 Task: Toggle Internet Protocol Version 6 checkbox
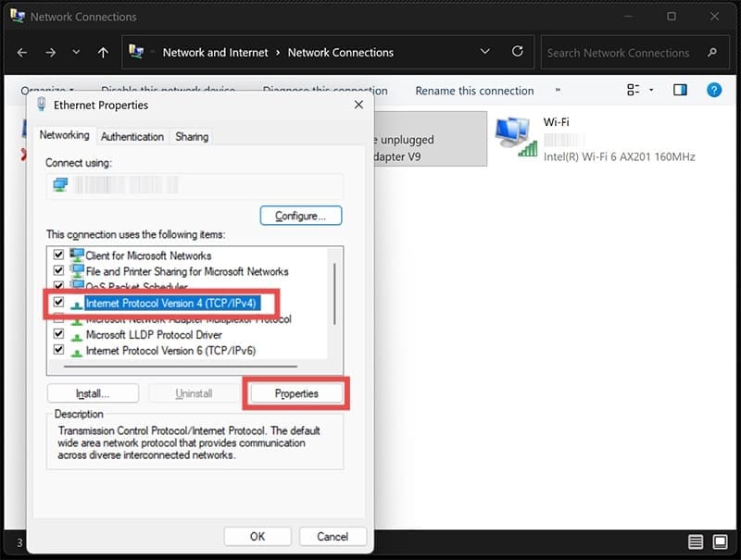click(x=59, y=351)
